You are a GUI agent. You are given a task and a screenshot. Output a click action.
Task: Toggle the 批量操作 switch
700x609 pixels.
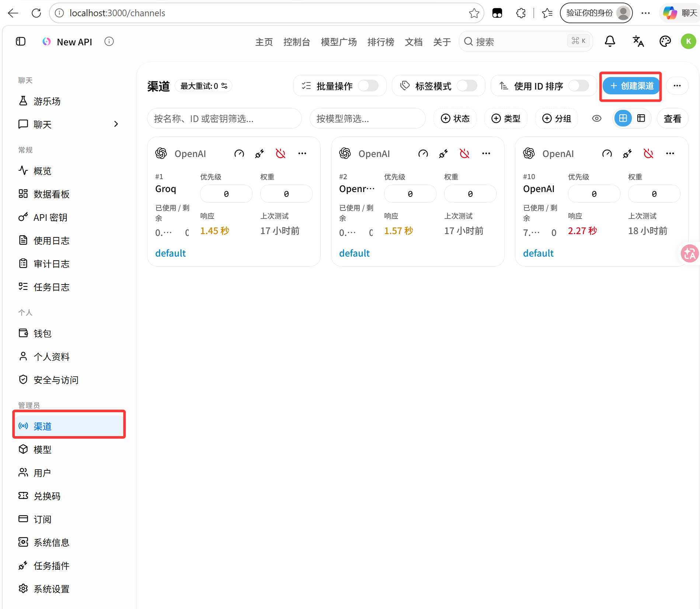[x=368, y=86]
